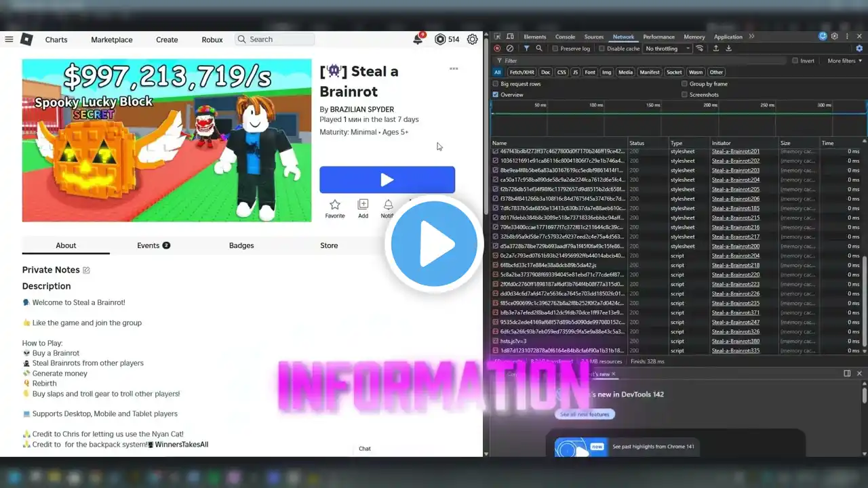Toggle the device toolbar icon
Screen dimensions: 868x488
[509, 37]
